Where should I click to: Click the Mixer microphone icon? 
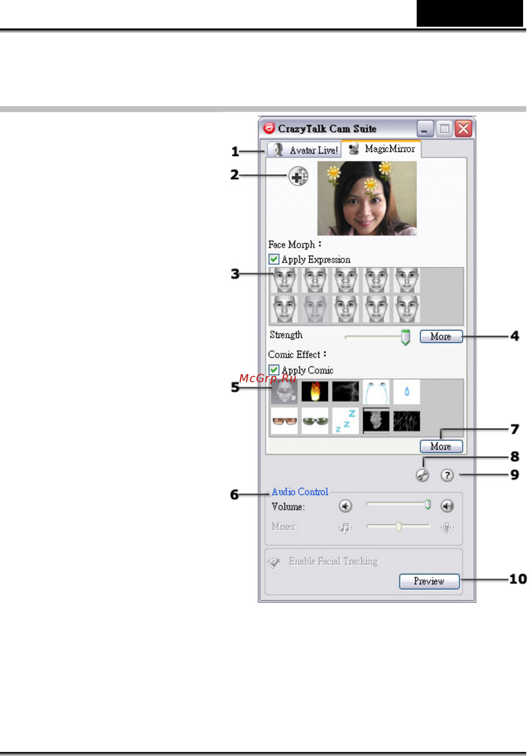pos(447,528)
